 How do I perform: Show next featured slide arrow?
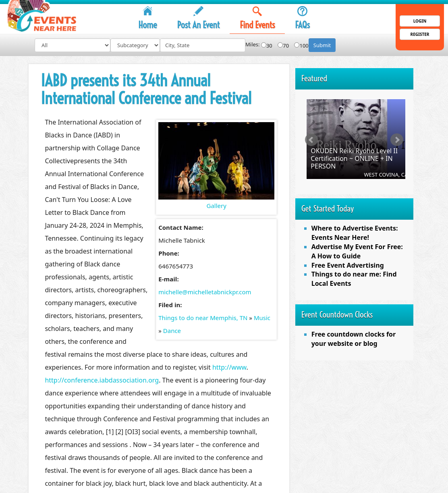[397, 140]
